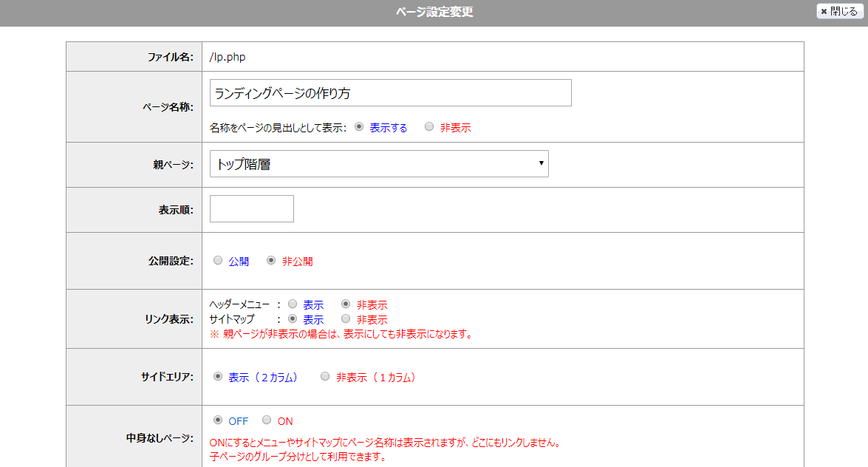Click the /lp.php file name text
The image size is (868, 467).
pyautogui.click(x=228, y=57)
